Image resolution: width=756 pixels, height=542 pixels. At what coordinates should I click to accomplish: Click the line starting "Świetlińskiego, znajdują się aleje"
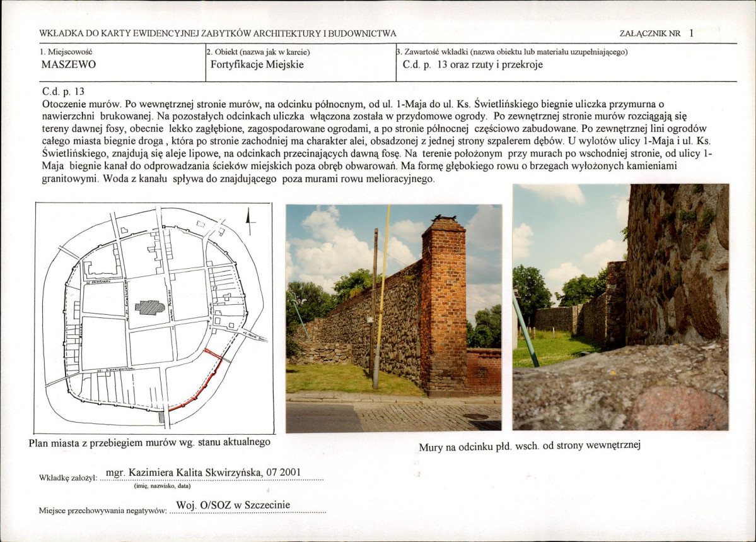click(378, 154)
